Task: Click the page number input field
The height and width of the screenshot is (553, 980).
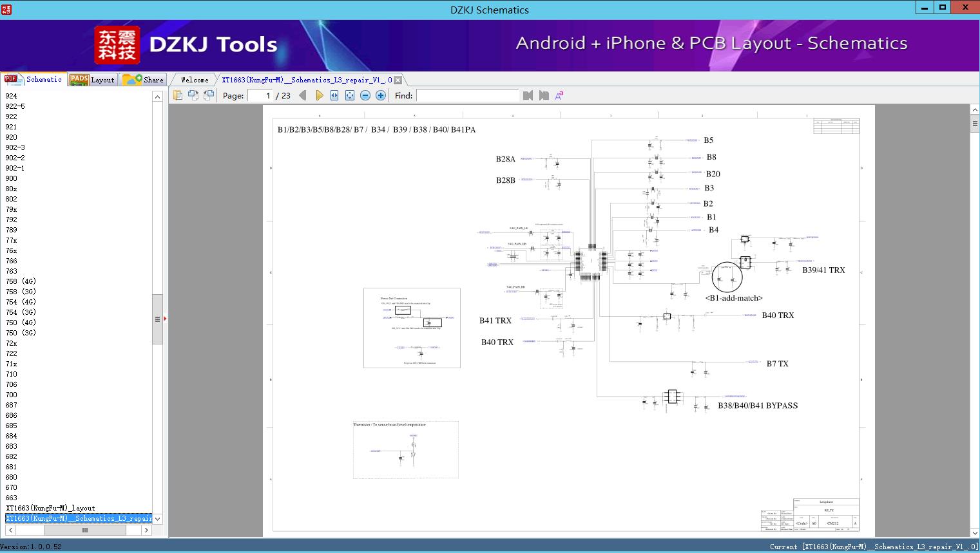Action: point(260,95)
